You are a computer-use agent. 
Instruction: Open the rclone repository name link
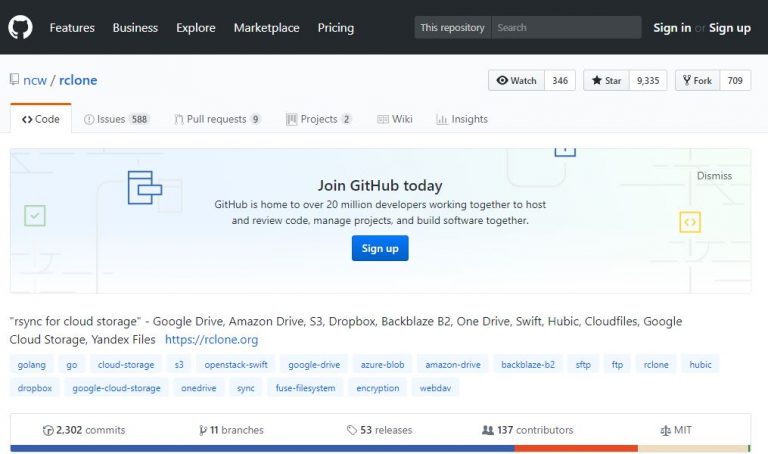[x=78, y=80]
